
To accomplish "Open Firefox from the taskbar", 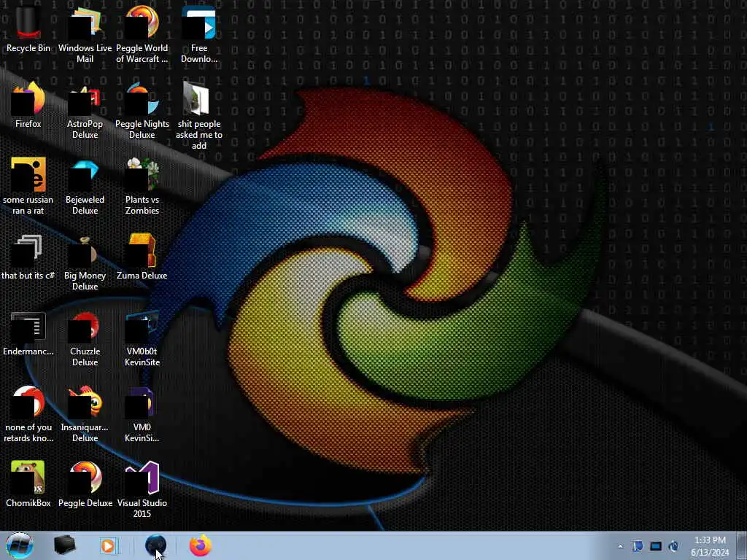I will coord(201,545).
